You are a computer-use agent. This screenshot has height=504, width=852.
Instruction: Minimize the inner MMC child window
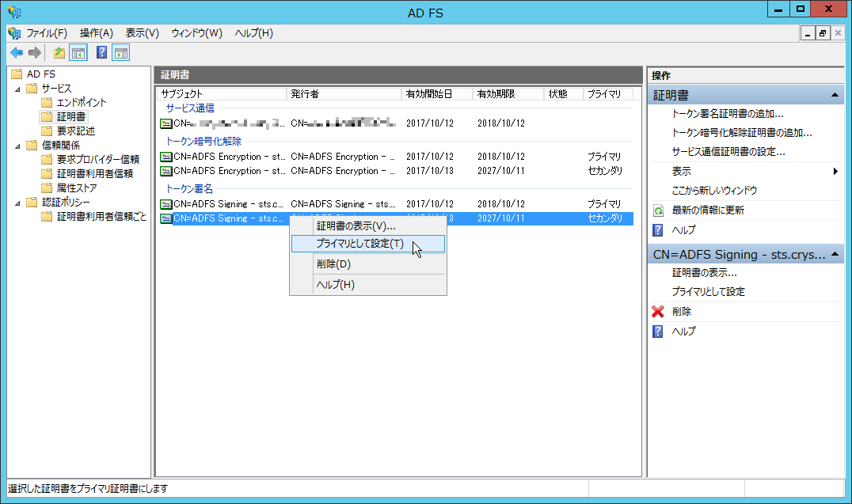pos(808,34)
